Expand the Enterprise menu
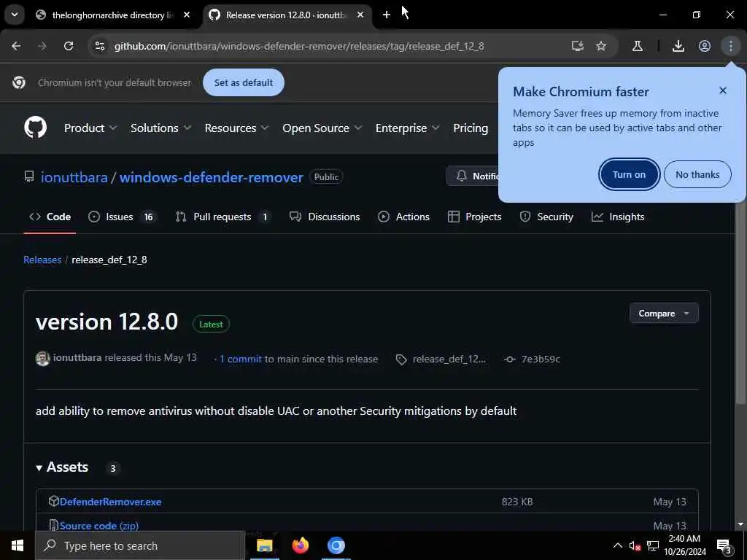Screen dimensions: 747x560 407,128
